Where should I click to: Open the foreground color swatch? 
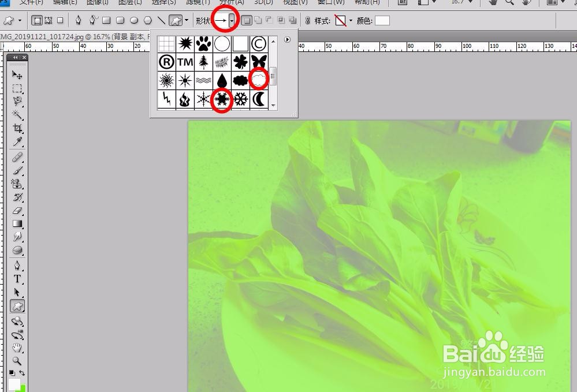tap(14, 385)
